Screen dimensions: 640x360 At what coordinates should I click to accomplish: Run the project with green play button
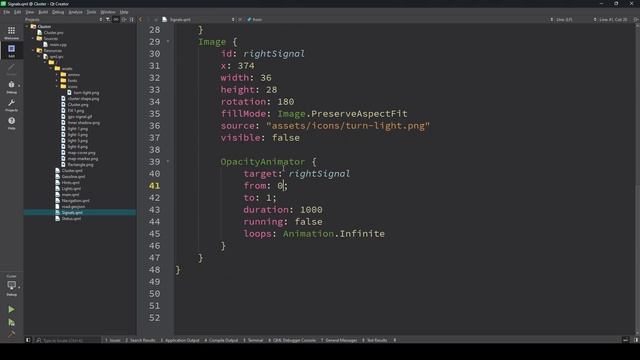[11, 309]
